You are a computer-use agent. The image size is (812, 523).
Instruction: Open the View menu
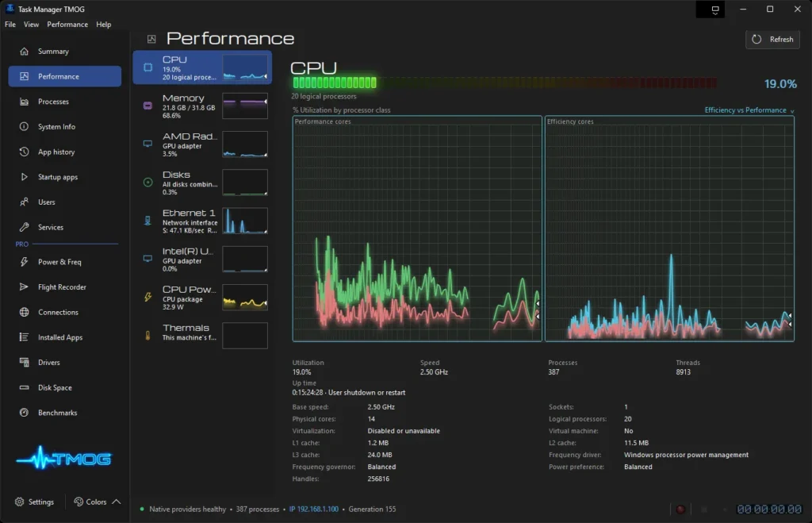[x=31, y=25]
